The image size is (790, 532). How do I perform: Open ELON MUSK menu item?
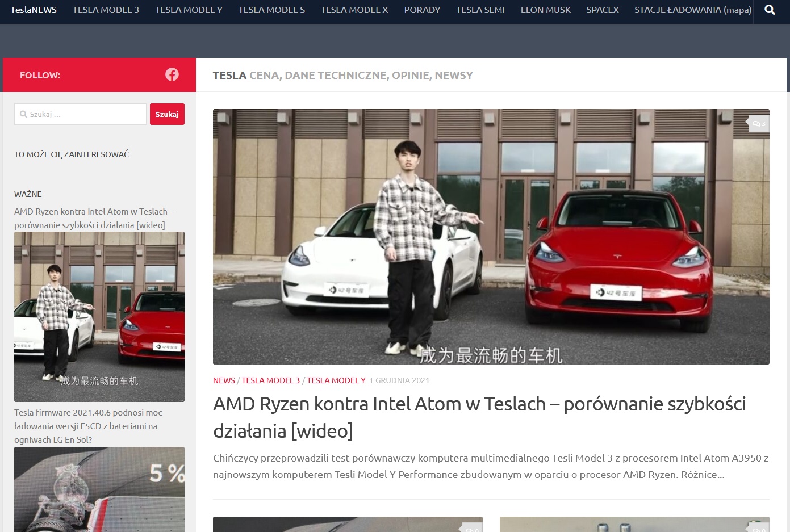[546, 10]
